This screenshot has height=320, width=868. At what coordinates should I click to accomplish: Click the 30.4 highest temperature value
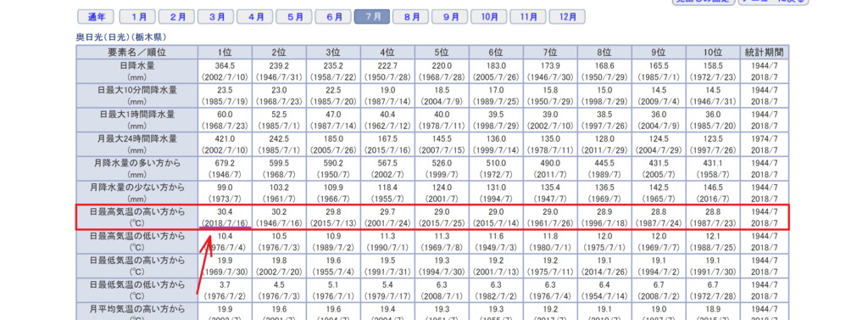pyautogui.click(x=225, y=212)
